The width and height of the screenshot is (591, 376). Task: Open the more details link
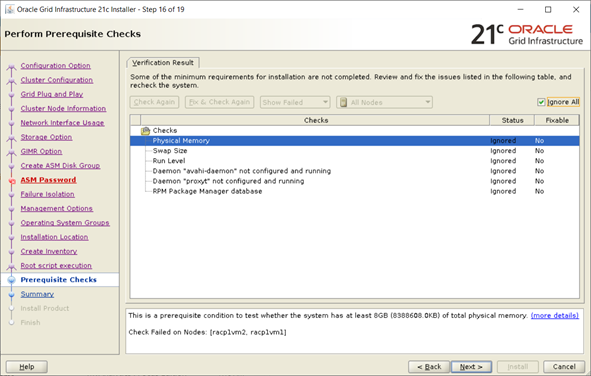pyautogui.click(x=554, y=315)
